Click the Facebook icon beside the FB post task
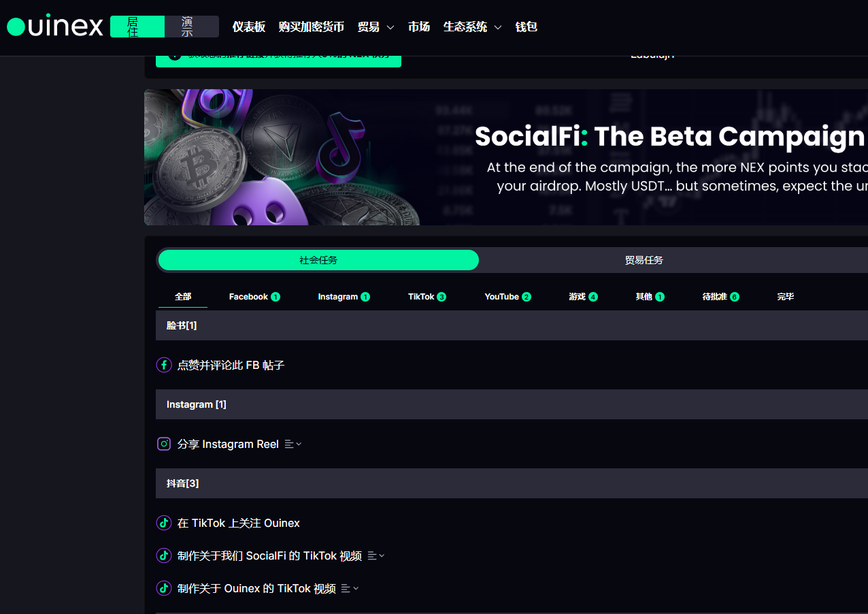The height and width of the screenshot is (614, 868). [164, 365]
